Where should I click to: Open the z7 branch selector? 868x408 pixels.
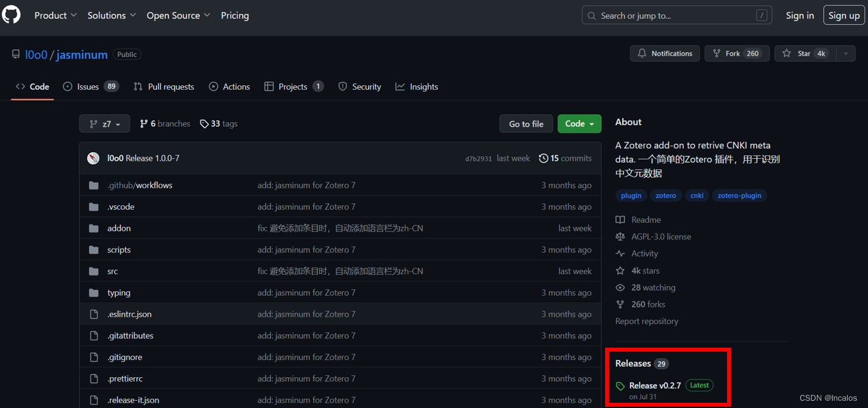click(x=105, y=124)
